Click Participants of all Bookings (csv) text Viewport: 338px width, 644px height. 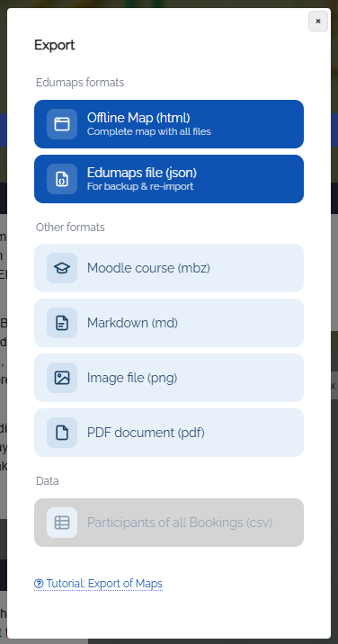[x=180, y=523]
